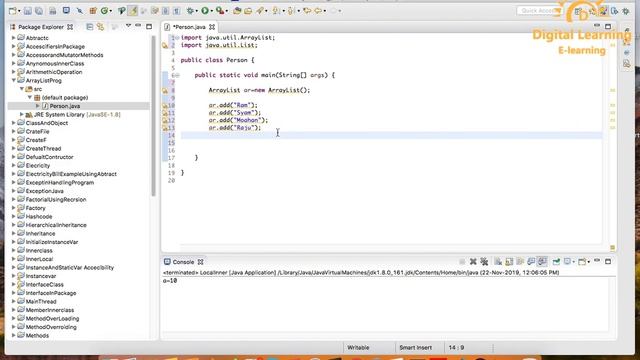Toggle Link with Editor in Package Explorer
The height and width of the screenshot is (360, 640).
[x=100, y=27]
